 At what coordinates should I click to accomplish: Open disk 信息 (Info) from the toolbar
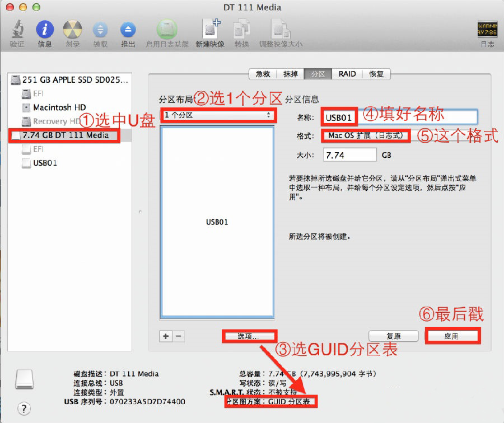45,31
